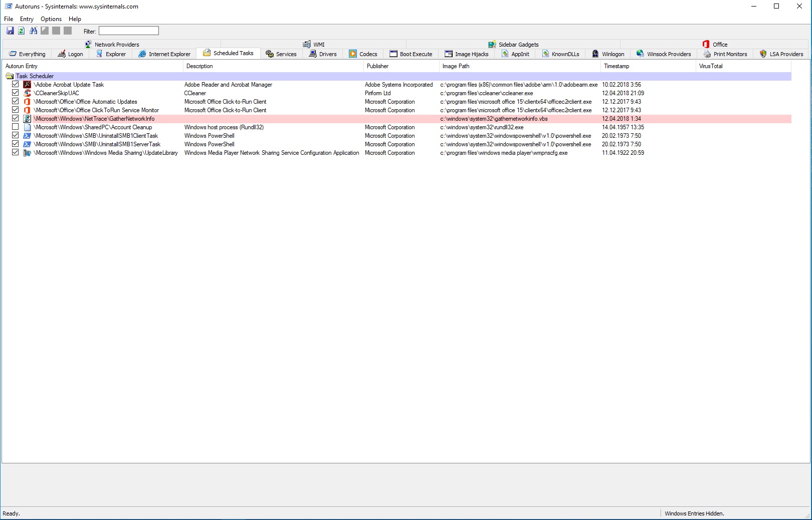The image size is (812, 520).
Task: Select the Image Hijacks tab
Action: [x=467, y=54]
